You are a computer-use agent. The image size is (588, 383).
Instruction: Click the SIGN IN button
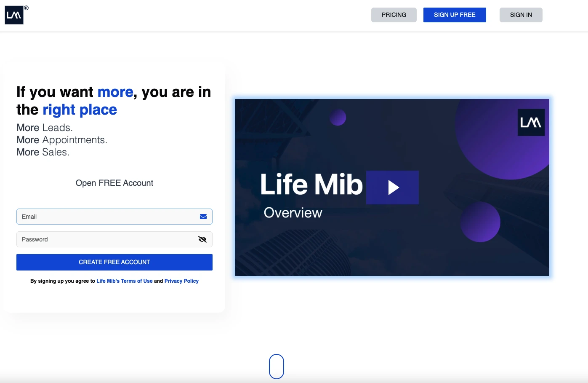tap(521, 15)
